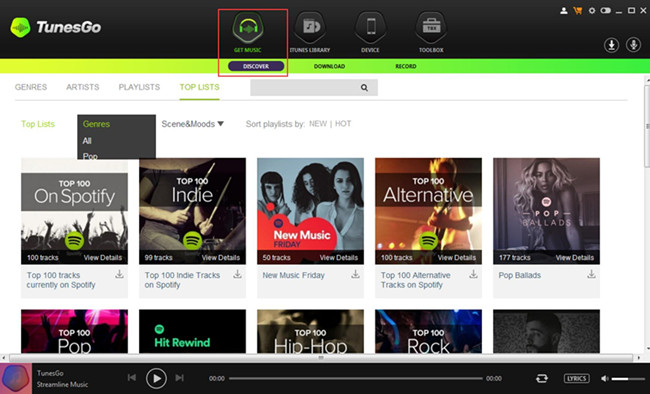
Task: View Details of New Music Friday
Action: (x=339, y=258)
